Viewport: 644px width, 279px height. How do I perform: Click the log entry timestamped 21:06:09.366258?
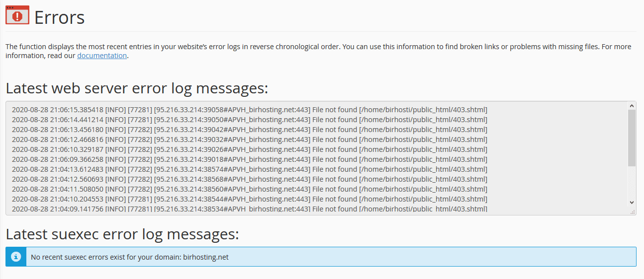pyautogui.click(x=249, y=159)
